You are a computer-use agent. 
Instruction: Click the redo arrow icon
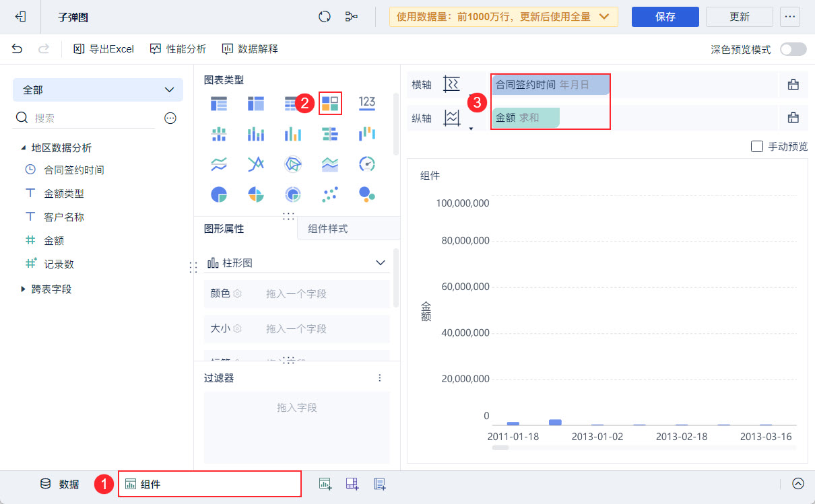coord(43,48)
